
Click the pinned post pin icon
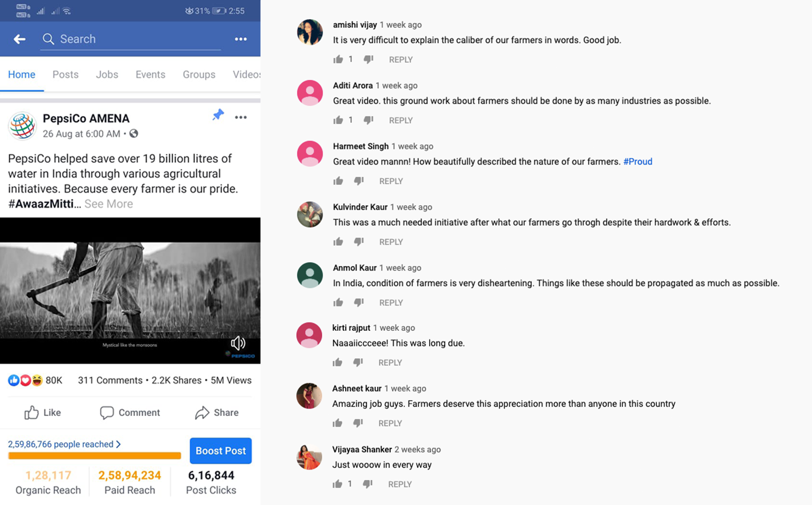click(218, 115)
